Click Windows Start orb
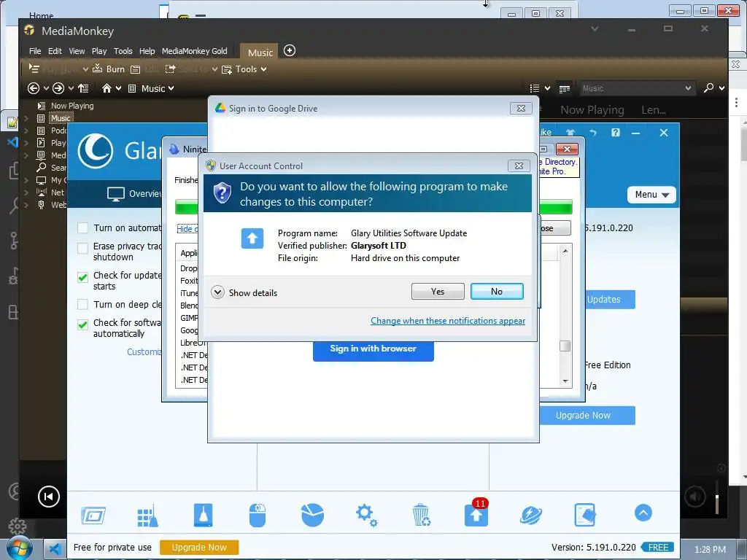 [x=19, y=548]
